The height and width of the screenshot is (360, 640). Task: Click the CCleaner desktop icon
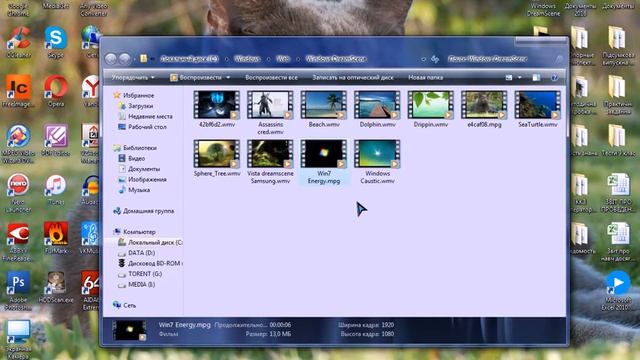click(x=18, y=42)
